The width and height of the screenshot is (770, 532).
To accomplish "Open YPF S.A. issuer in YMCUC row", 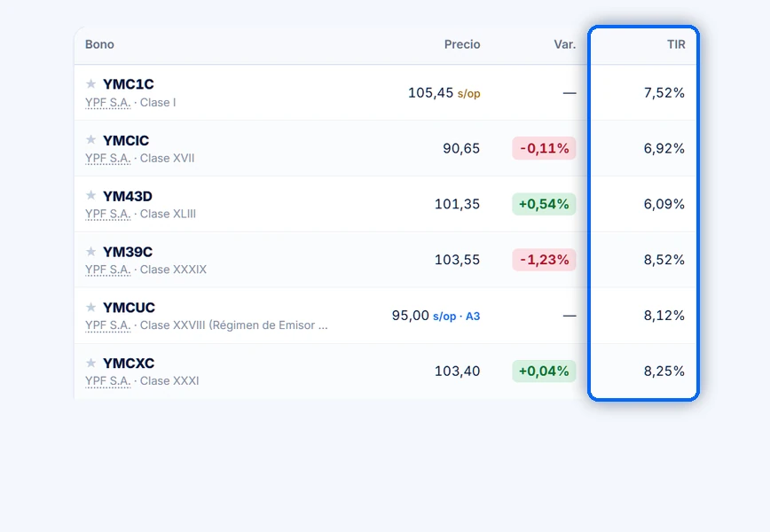I will (x=108, y=325).
